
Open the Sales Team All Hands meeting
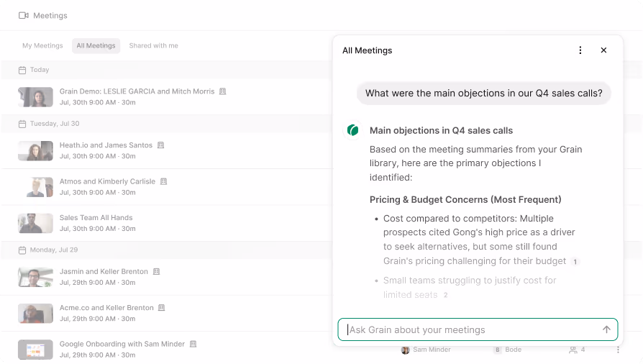(96, 217)
